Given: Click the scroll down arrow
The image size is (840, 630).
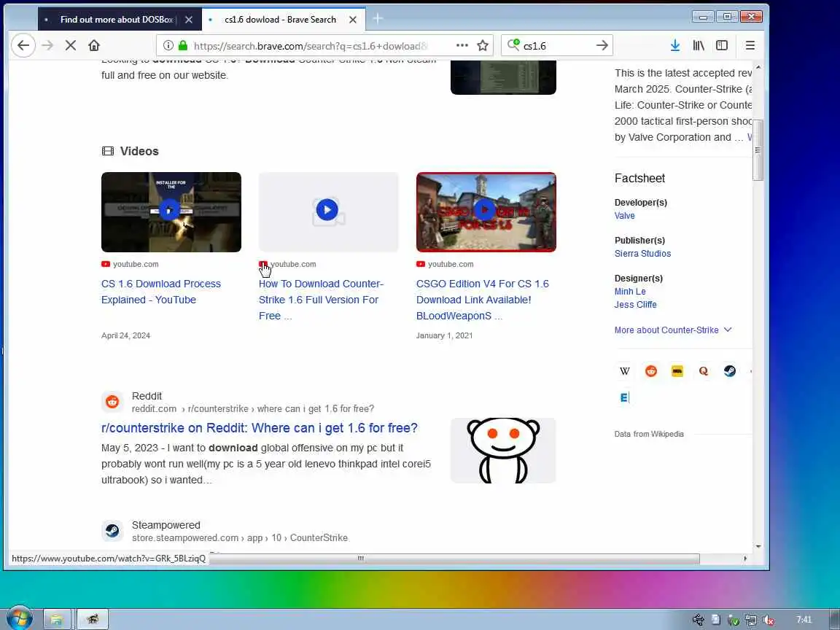Looking at the screenshot, I should (x=758, y=546).
